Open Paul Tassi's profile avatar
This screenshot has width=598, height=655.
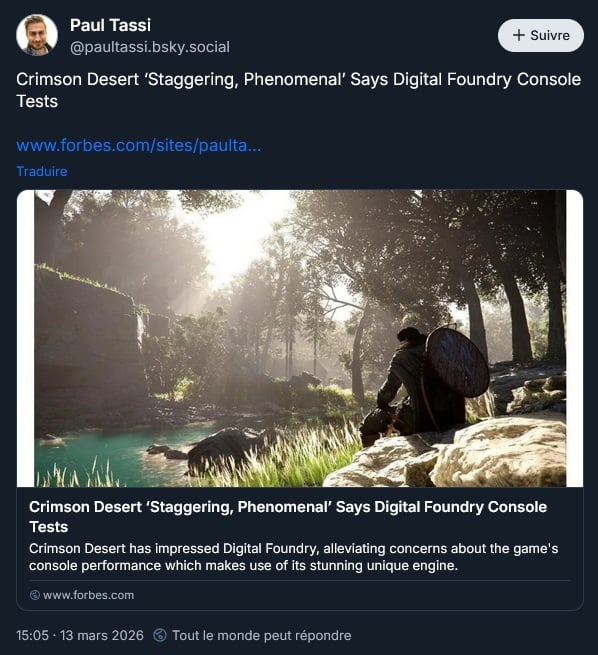[37, 35]
